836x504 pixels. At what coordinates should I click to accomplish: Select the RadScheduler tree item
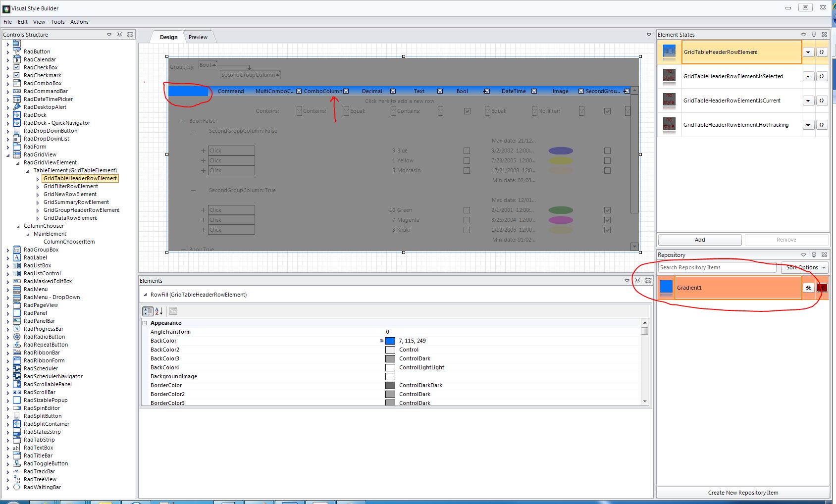pos(41,368)
